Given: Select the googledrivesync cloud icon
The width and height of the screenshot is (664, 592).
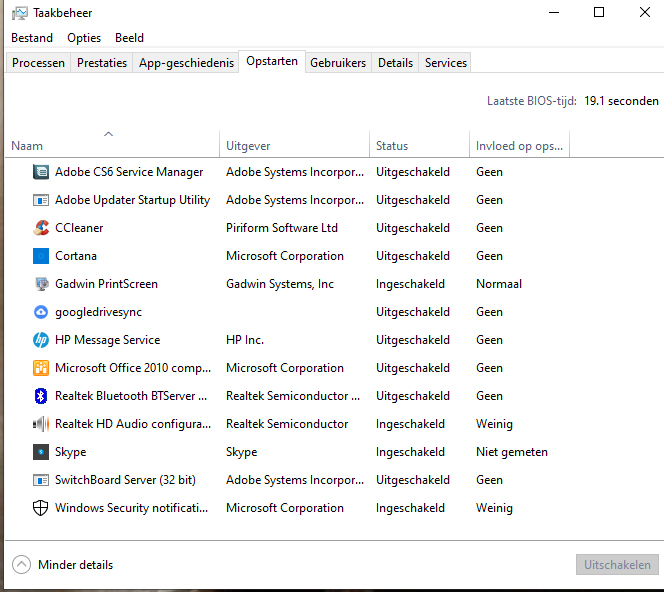Looking at the screenshot, I should click(x=41, y=312).
